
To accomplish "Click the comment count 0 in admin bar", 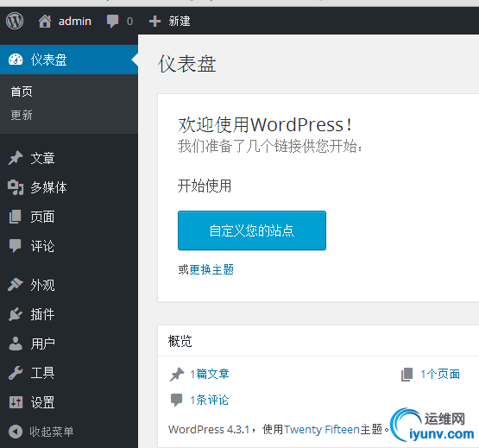I will [x=129, y=22].
